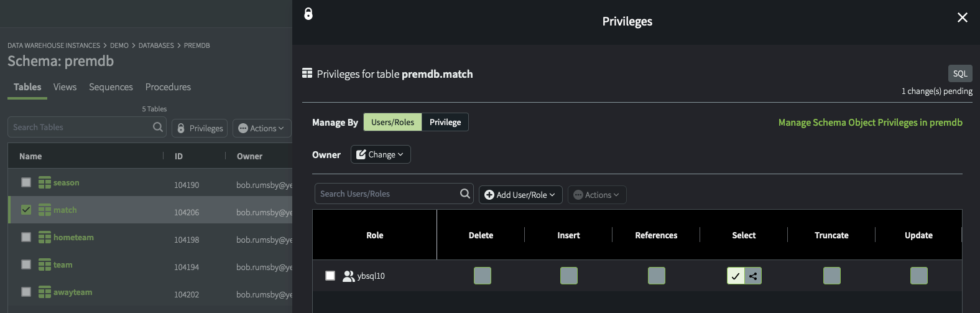Click the table icon beside hometeam
Image resolution: width=980 pixels, height=313 pixels.
[x=45, y=237]
